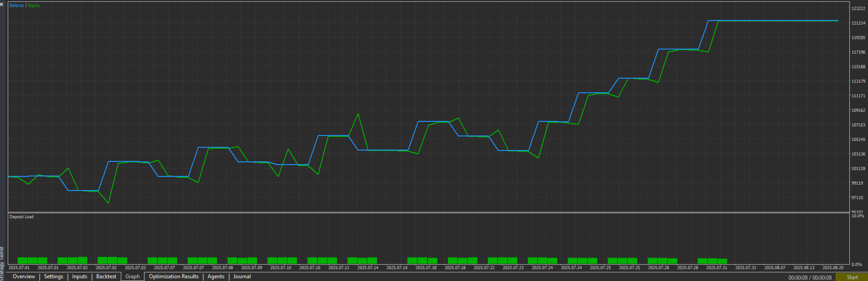Click the 115188 axis value
This screenshot has width=868, height=281.
coord(858,67)
